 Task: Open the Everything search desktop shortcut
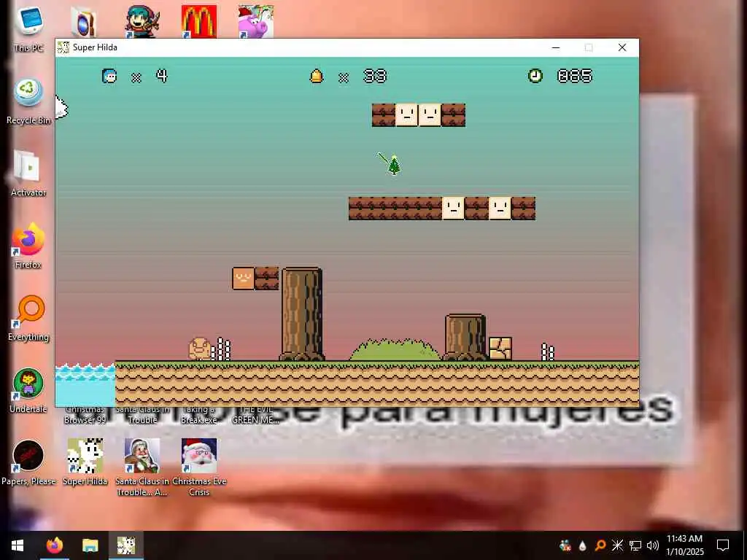point(28,318)
